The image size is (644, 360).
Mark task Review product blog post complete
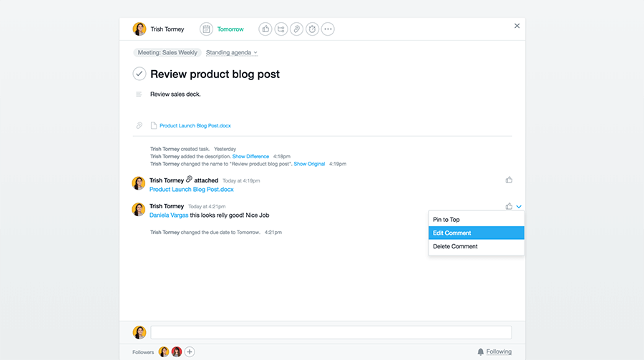point(140,74)
